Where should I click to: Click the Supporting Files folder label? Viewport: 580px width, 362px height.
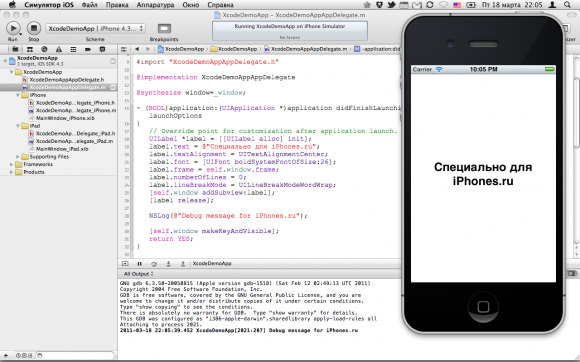49,157
